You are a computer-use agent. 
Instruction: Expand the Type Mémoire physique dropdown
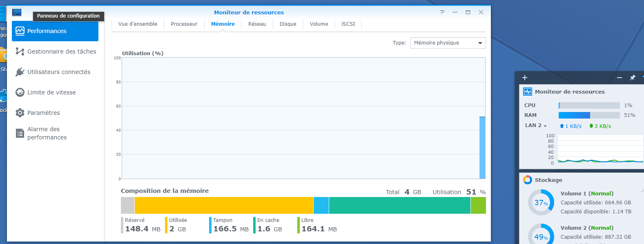click(448, 43)
